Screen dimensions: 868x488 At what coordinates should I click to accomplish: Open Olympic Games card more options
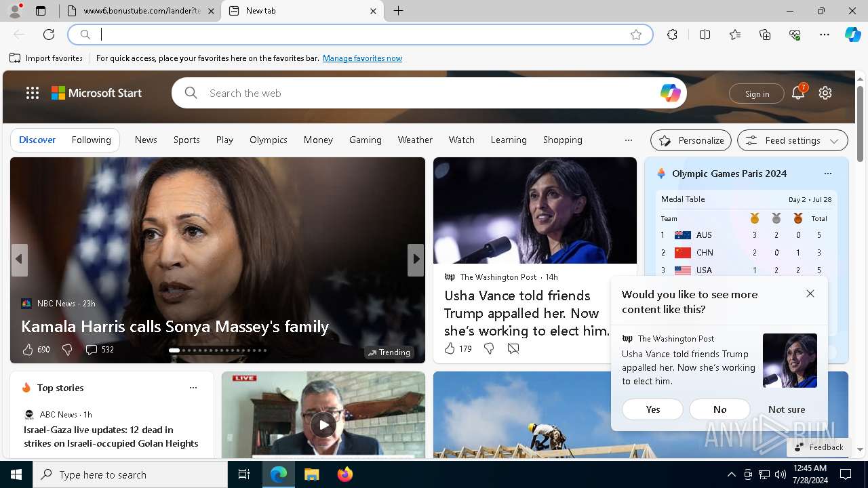pos(827,174)
